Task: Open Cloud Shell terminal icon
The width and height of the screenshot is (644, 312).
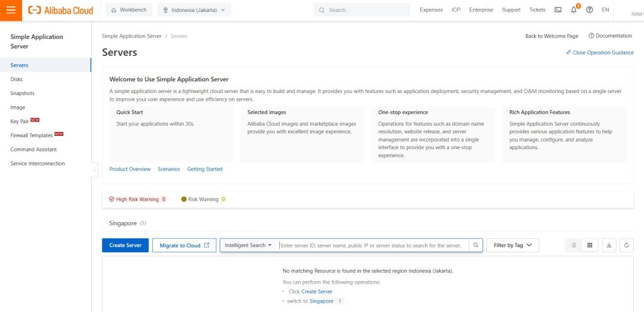Action: [558, 10]
